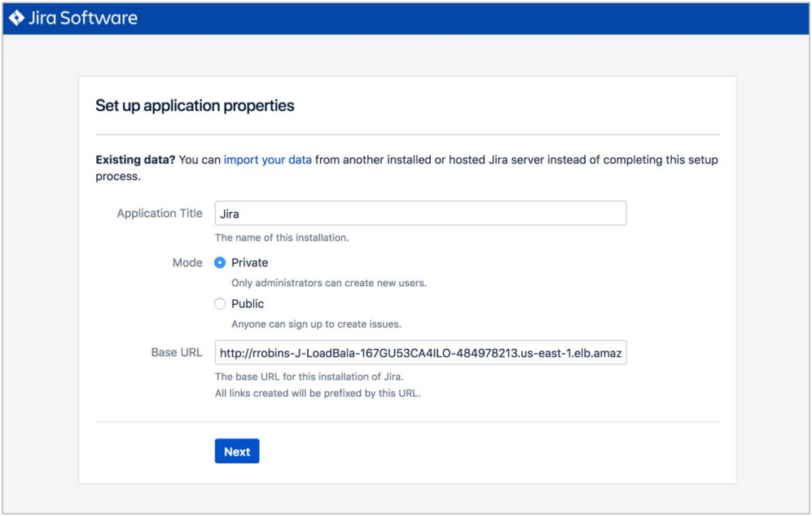Click the Application Title field label
This screenshot has height=516, width=812.
(x=160, y=214)
